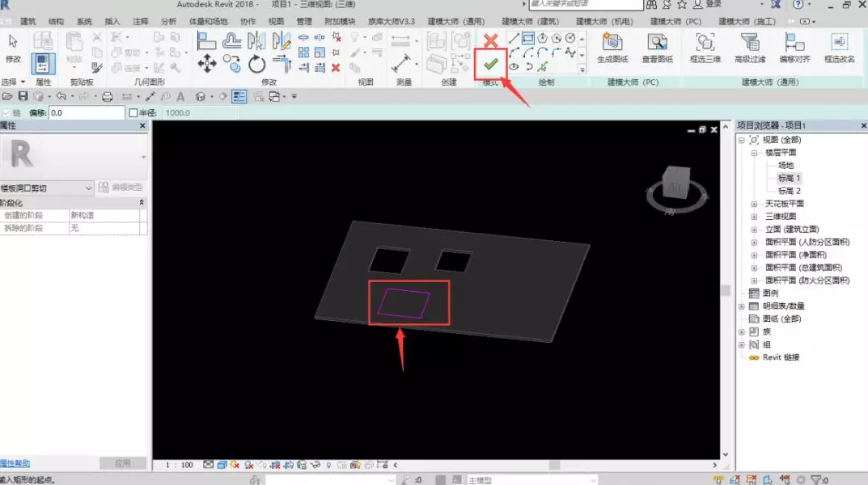Viewport: 868px width, 485px height.
Task: Select 标高 2 in project browser
Action: (x=789, y=191)
